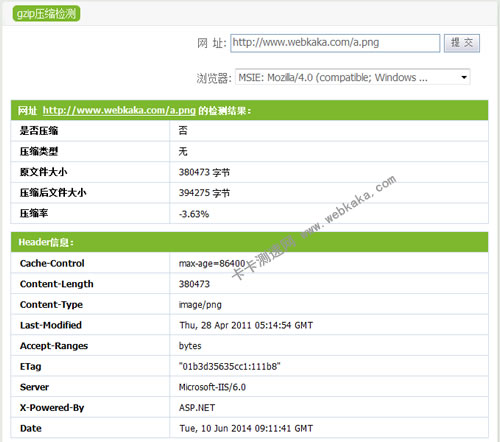The height and width of the screenshot is (442, 500).
Task: Select the value -3.63%
Action: (194, 214)
